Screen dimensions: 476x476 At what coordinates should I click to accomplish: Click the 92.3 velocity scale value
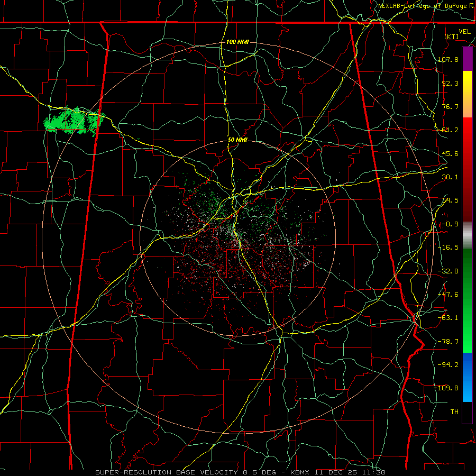450,83
